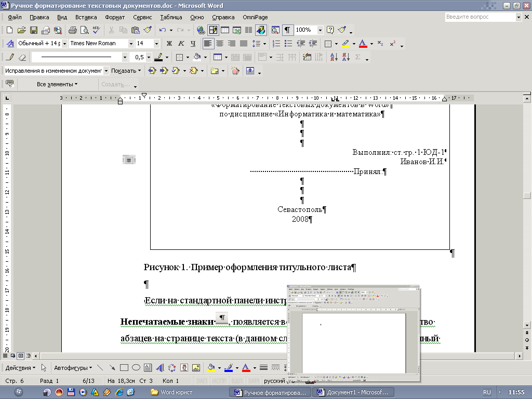
Task: Toggle bold formatting Ж
Action: 169,44
